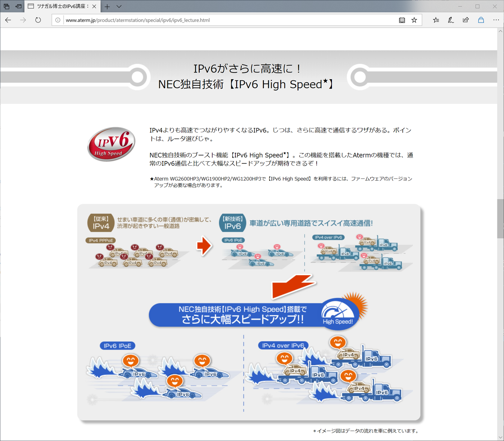This screenshot has width=504, height=441.
Task: Click the scrollbar up arrow
Action: point(500,31)
